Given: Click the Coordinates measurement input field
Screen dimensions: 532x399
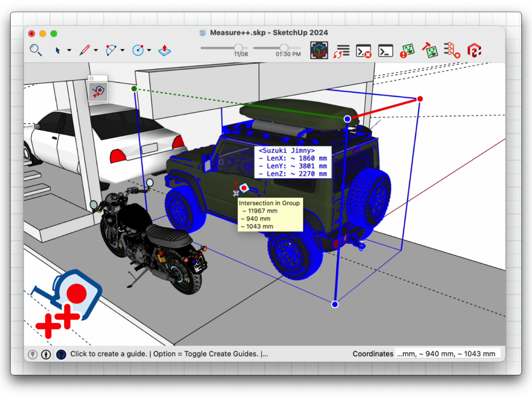Looking at the screenshot, I should point(448,354).
